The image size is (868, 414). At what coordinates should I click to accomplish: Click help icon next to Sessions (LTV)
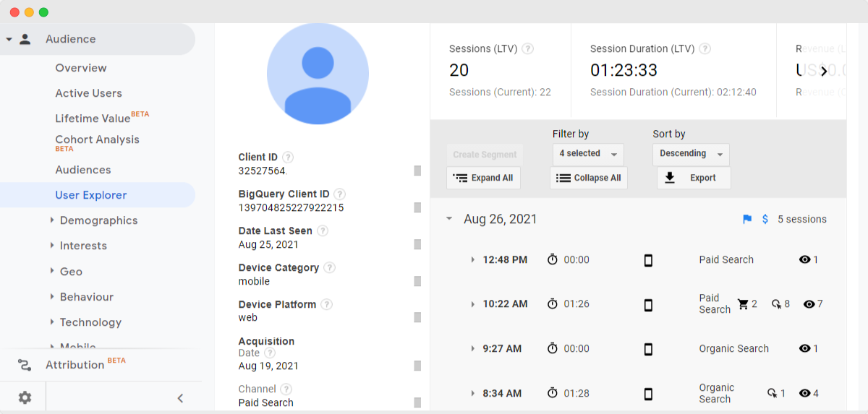[528, 49]
